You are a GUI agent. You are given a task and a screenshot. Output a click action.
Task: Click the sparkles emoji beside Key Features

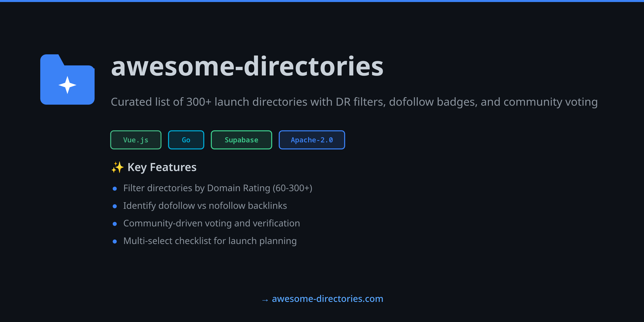point(118,167)
